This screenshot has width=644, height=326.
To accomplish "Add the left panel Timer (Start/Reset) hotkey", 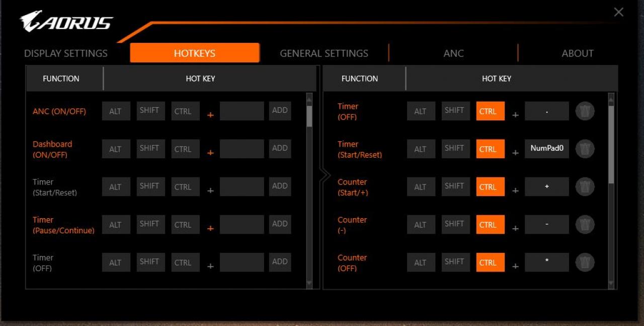I will [280, 187].
